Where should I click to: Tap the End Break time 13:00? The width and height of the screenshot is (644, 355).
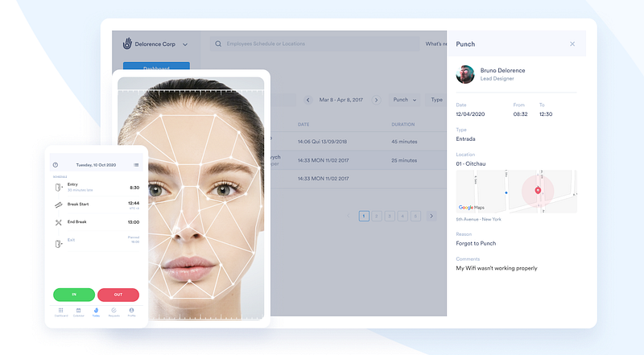pos(134,222)
